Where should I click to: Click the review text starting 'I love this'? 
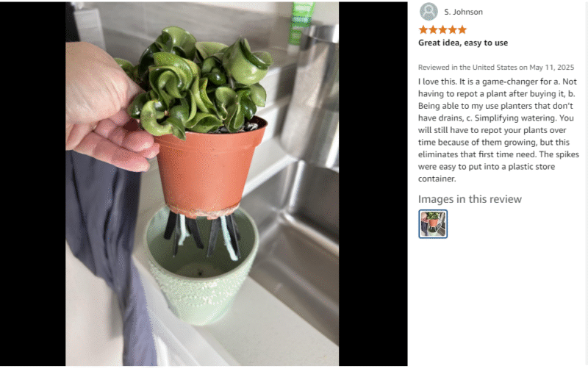pyautogui.click(x=498, y=130)
